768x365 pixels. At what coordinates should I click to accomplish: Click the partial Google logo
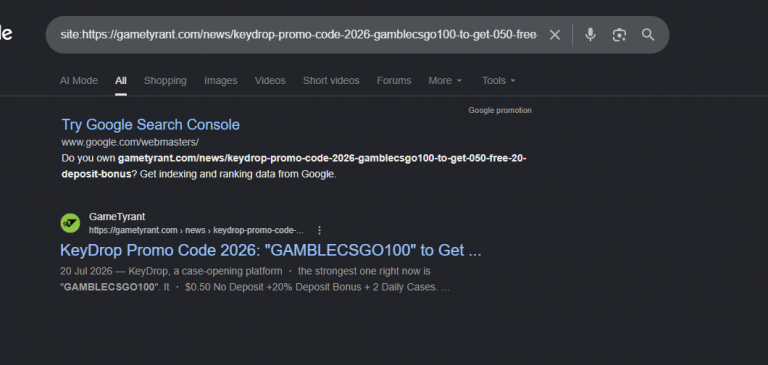pos(6,34)
